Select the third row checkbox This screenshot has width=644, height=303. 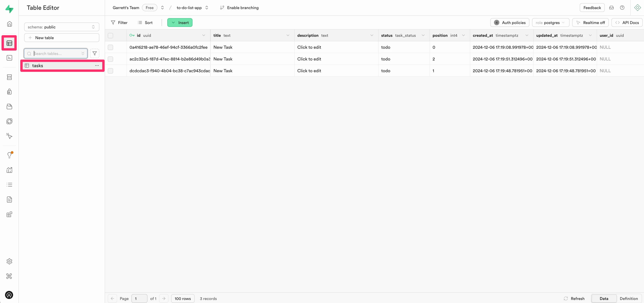110,71
